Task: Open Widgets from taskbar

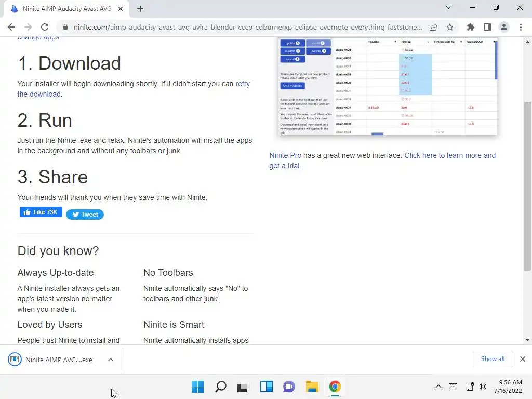Action: (267, 387)
